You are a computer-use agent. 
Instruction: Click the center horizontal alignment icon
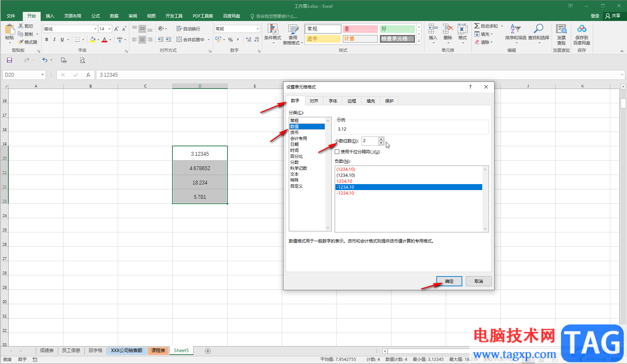(142, 40)
